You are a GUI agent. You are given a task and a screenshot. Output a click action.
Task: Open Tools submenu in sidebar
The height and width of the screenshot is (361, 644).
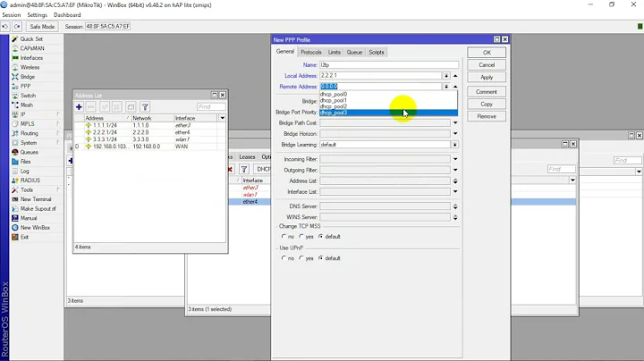point(27,190)
